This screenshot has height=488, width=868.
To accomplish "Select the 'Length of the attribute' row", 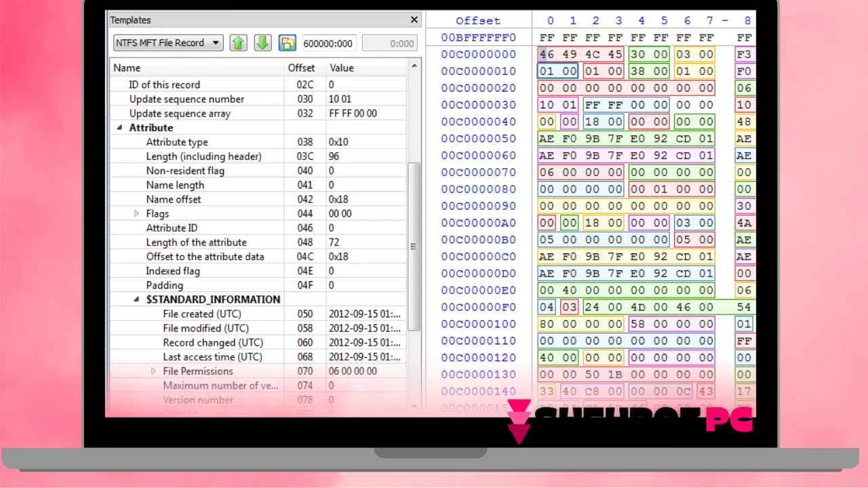I will (x=258, y=242).
